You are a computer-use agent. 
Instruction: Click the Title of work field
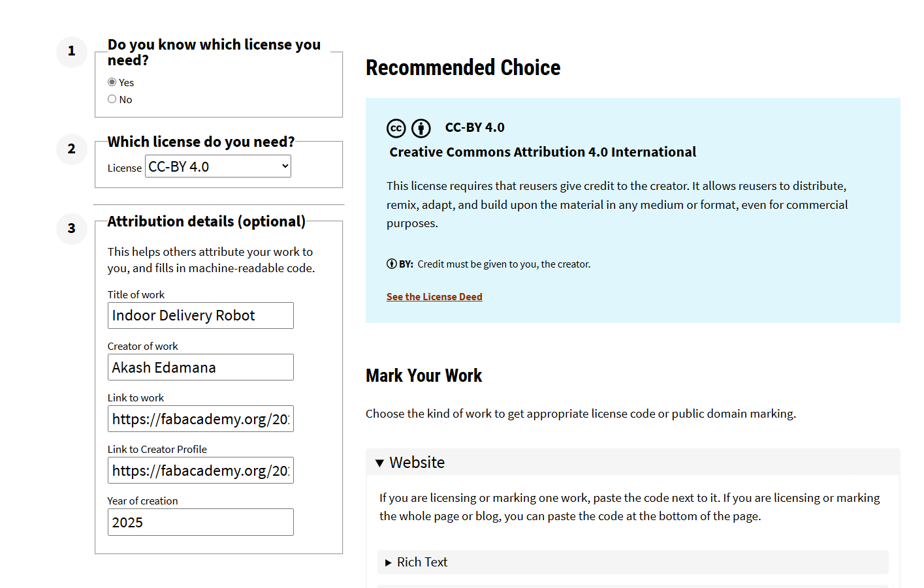coord(200,315)
